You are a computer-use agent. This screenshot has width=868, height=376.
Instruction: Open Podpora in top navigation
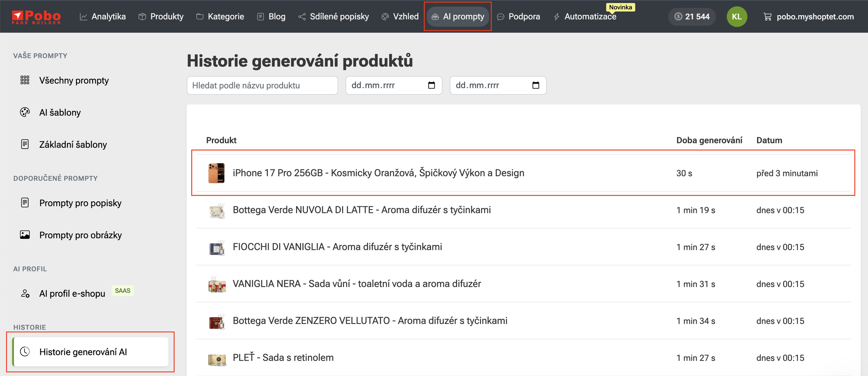click(518, 16)
